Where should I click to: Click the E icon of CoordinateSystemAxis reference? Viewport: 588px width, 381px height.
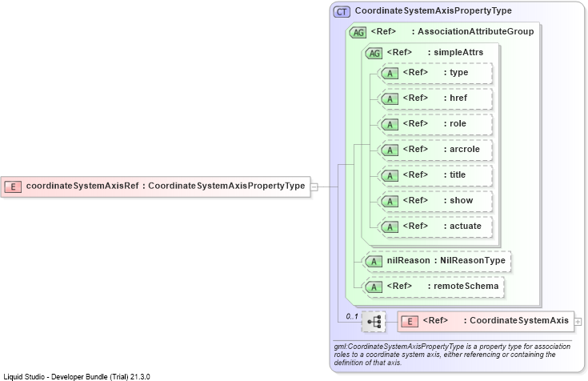pos(410,321)
